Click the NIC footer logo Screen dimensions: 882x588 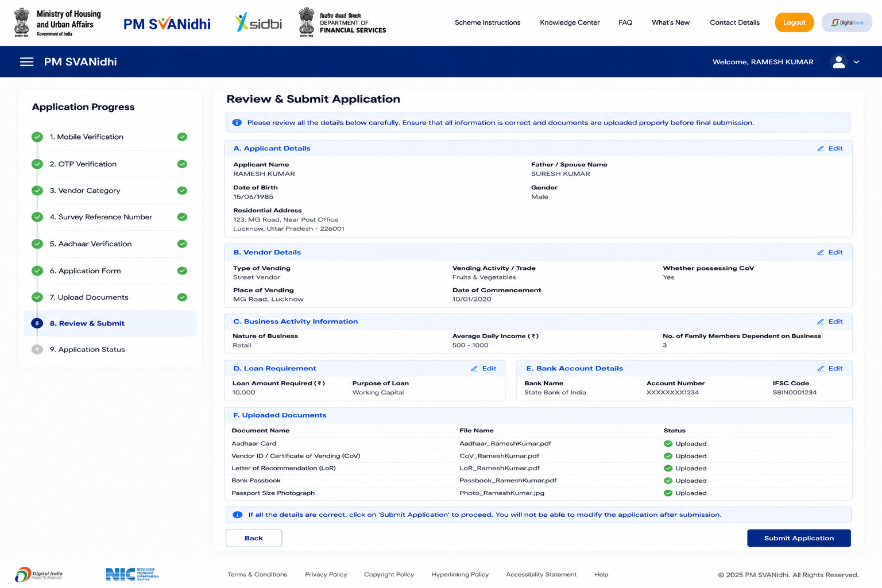[x=132, y=574]
